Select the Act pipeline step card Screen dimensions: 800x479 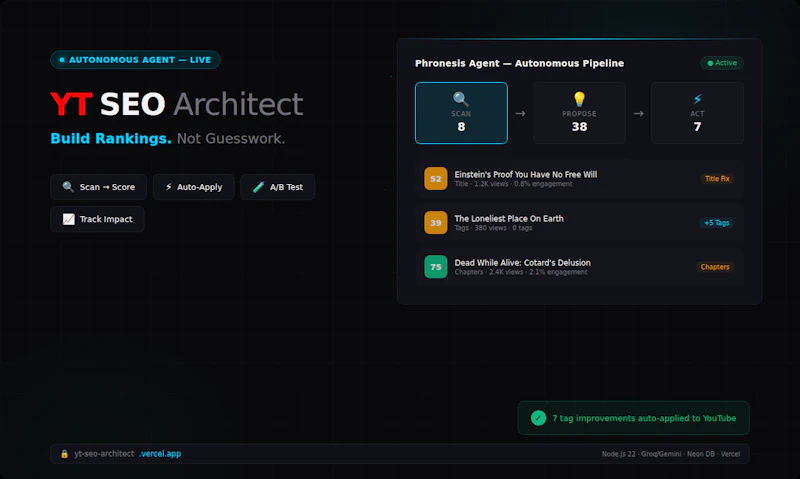697,113
